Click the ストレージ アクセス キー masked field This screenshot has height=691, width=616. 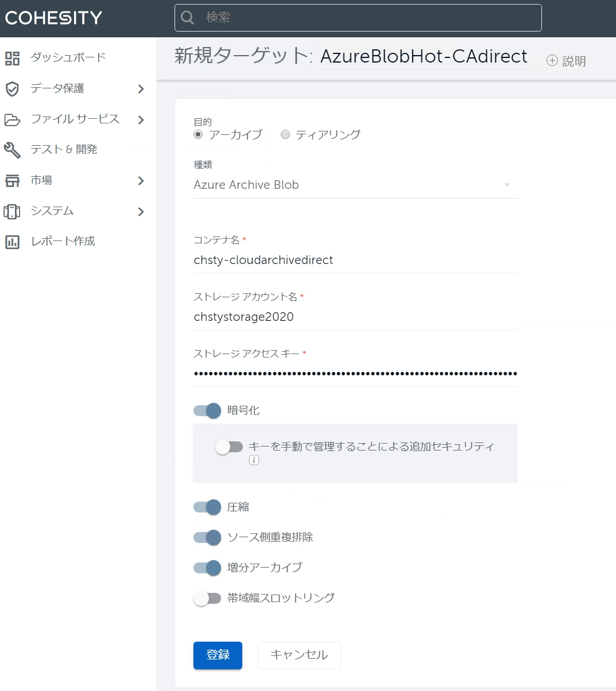pos(355,374)
